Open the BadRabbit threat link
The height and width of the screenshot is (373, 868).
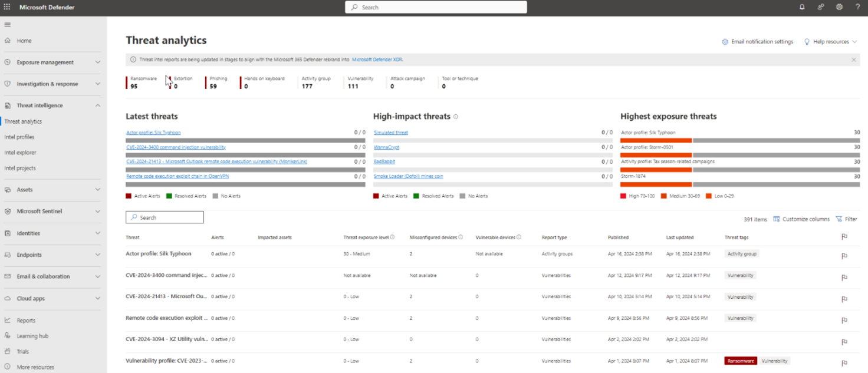(384, 161)
